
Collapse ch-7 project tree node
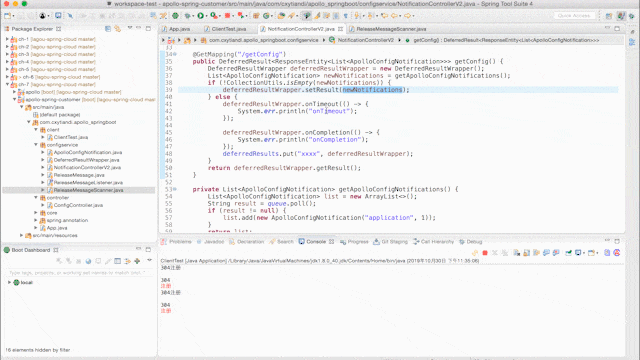point(7,84)
